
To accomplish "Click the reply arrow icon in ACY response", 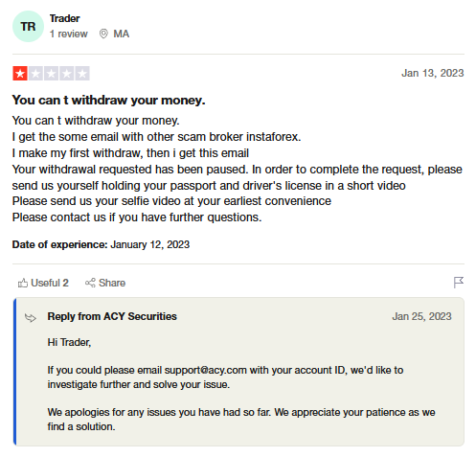I will [31, 318].
